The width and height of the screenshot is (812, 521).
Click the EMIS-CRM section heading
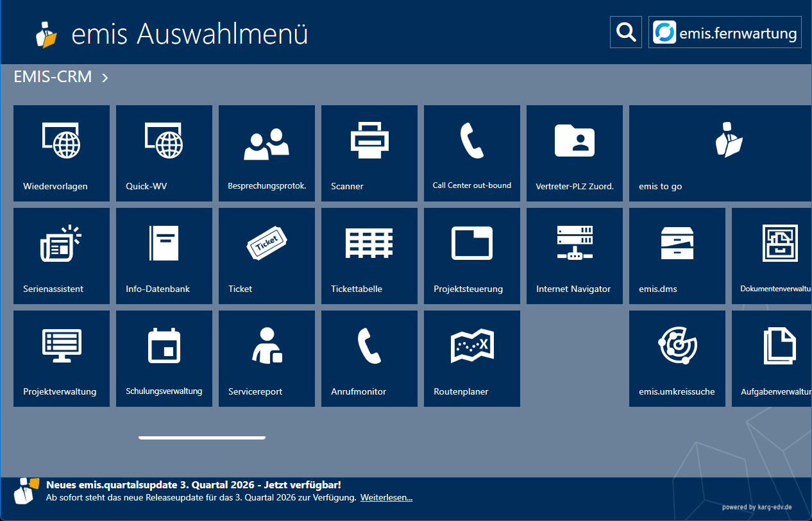pyautogui.click(x=53, y=77)
